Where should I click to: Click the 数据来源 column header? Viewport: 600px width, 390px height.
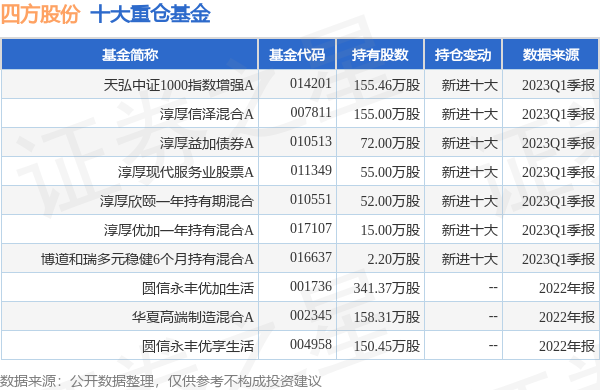click(x=551, y=55)
